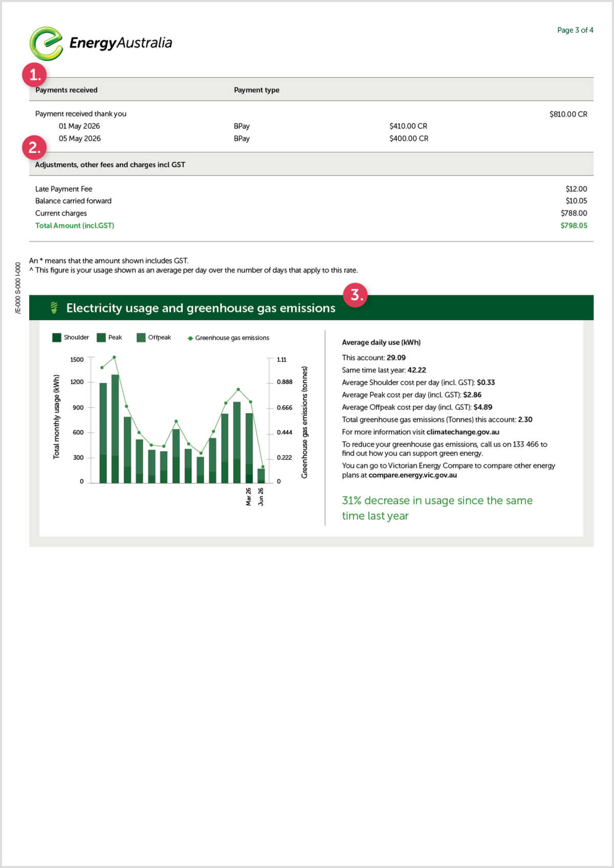Viewport: 614px width, 868px height.
Task: Select the Offpeak legend color swatch
Action: [141, 338]
